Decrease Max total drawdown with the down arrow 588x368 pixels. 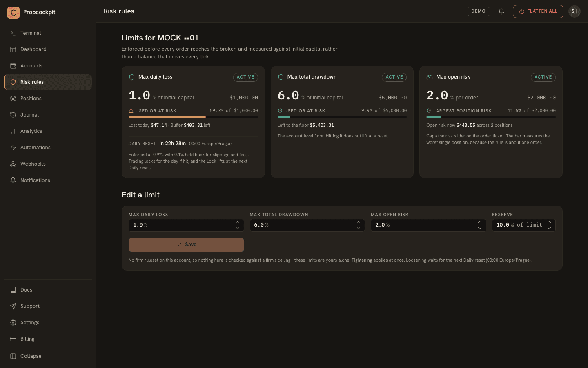pyautogui.click(x=359, y=228)
